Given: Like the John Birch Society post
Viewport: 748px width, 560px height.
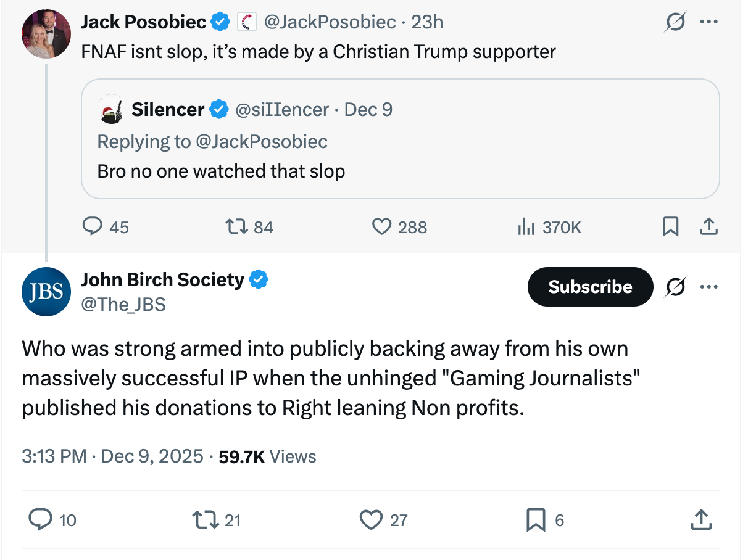Looking at the screenshot, I should (371, 520).
